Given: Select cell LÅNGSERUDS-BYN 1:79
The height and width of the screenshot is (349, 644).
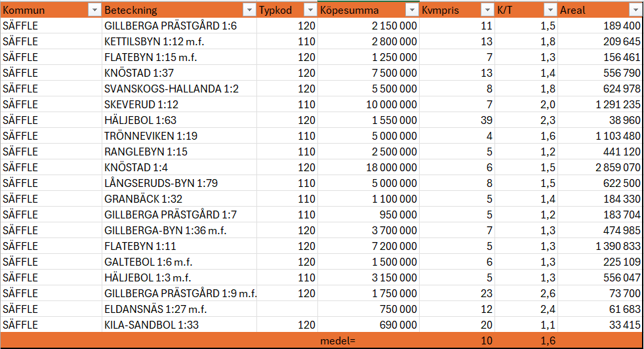Looking at the screenshot, I should tap(179, 183).
